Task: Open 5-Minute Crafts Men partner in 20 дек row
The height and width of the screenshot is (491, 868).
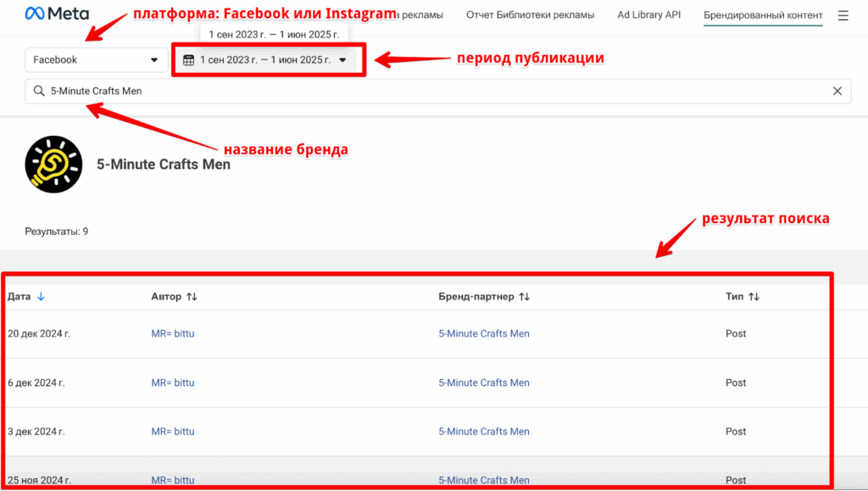Action: [484, 334]
